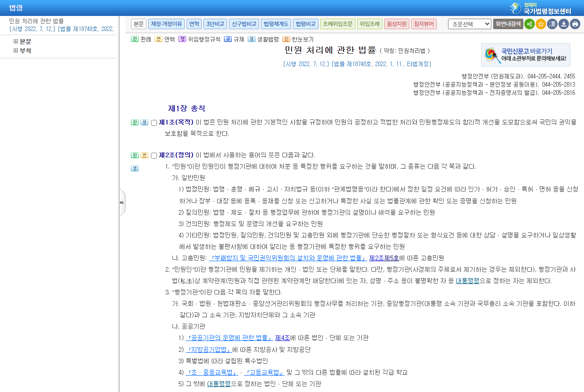Click the 연혁 legend icon
584x392 pixels.
pyautogui.click(x=158, y=39)
